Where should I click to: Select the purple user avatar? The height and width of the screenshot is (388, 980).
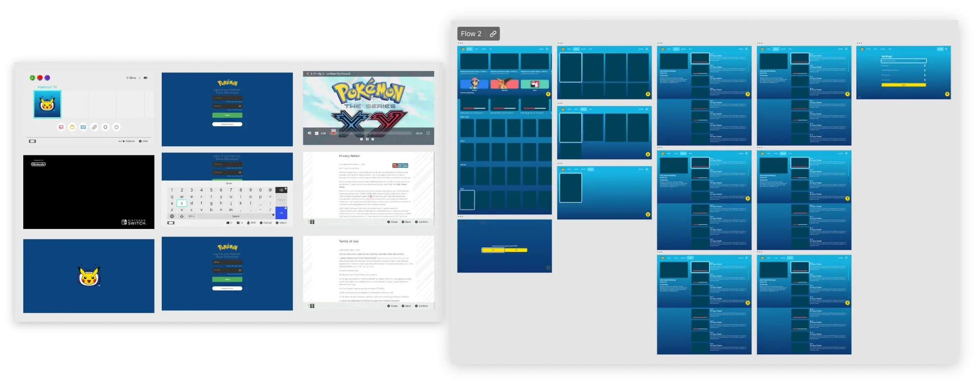[x=47, y=78]
